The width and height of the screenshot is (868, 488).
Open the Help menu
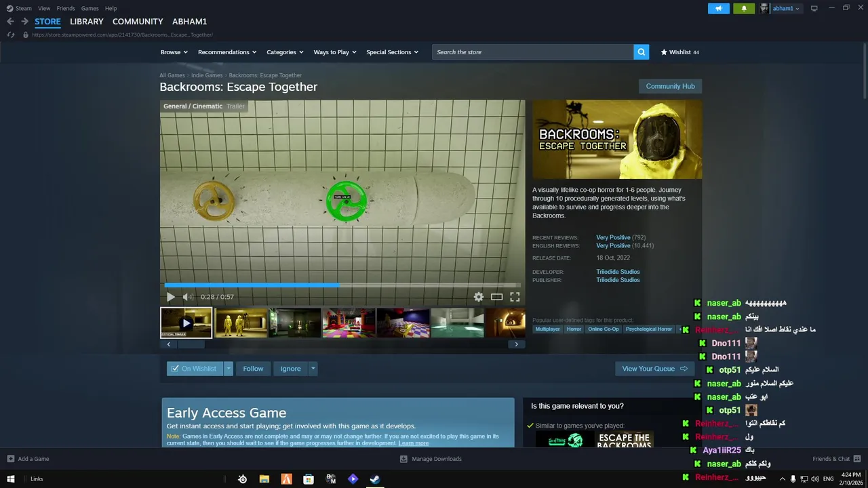(x=111, y=8)
